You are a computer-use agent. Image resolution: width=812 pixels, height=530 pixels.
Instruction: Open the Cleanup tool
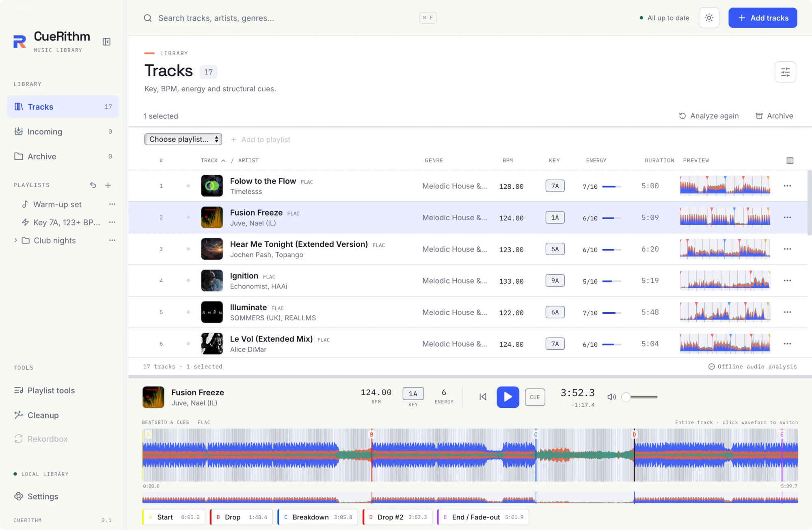pyautogui.click(x=63, y=415)
